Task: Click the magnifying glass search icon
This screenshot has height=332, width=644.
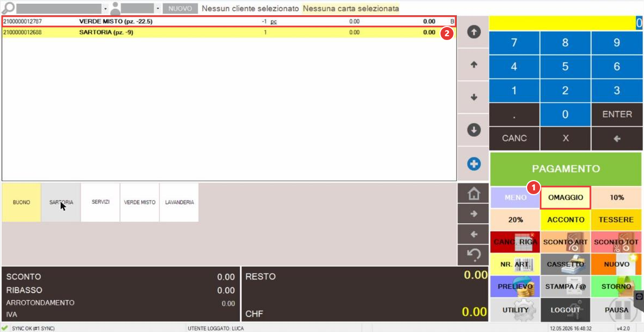Action: point(8,8)
